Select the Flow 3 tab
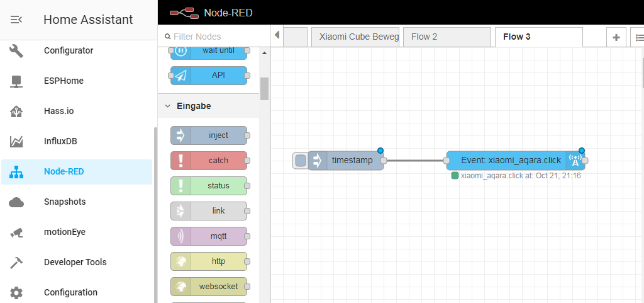Viewport: 644px width, 303px height. (539, 37)
